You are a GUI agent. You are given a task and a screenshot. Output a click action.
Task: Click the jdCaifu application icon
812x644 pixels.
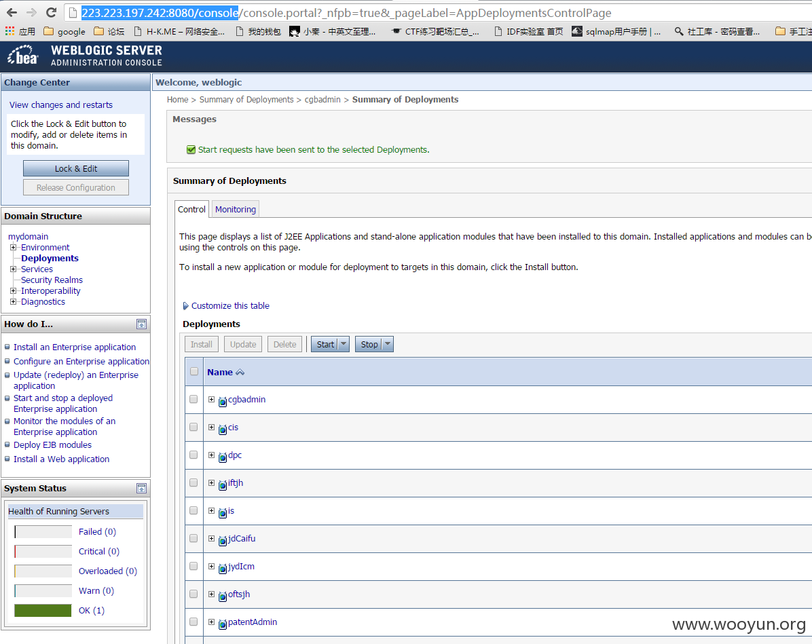pos(223,540)
